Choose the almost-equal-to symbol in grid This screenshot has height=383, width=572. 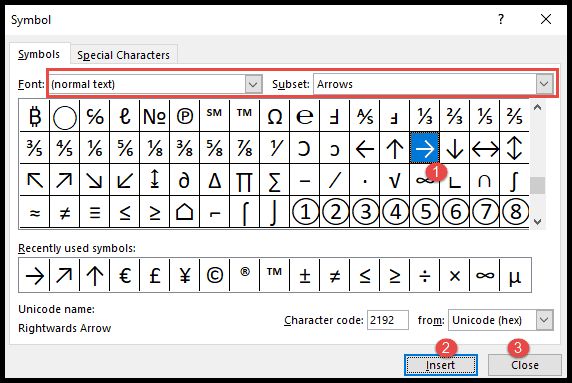coord(35,212)
